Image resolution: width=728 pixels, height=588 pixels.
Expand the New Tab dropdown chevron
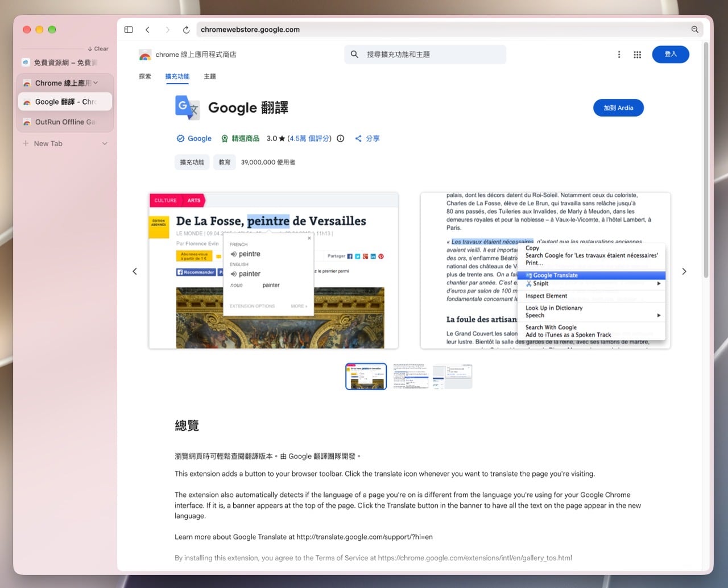105,143
